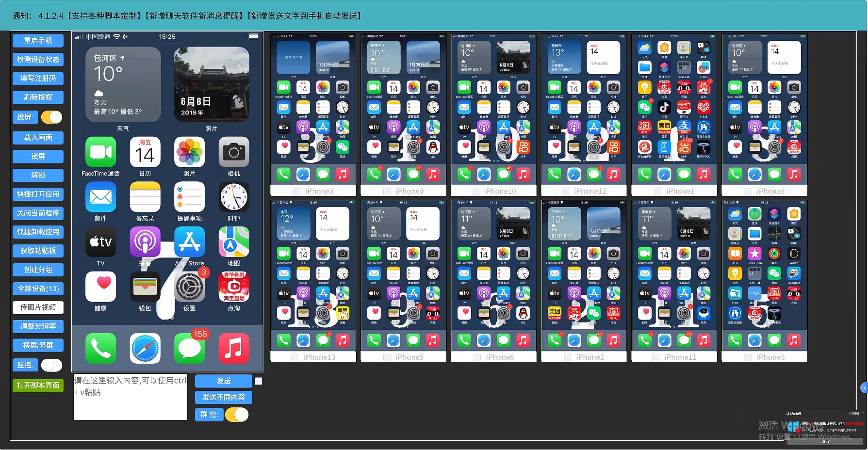Check the iPhone3 device checkbox
This screenshot has width=868, height=450.
296,192
